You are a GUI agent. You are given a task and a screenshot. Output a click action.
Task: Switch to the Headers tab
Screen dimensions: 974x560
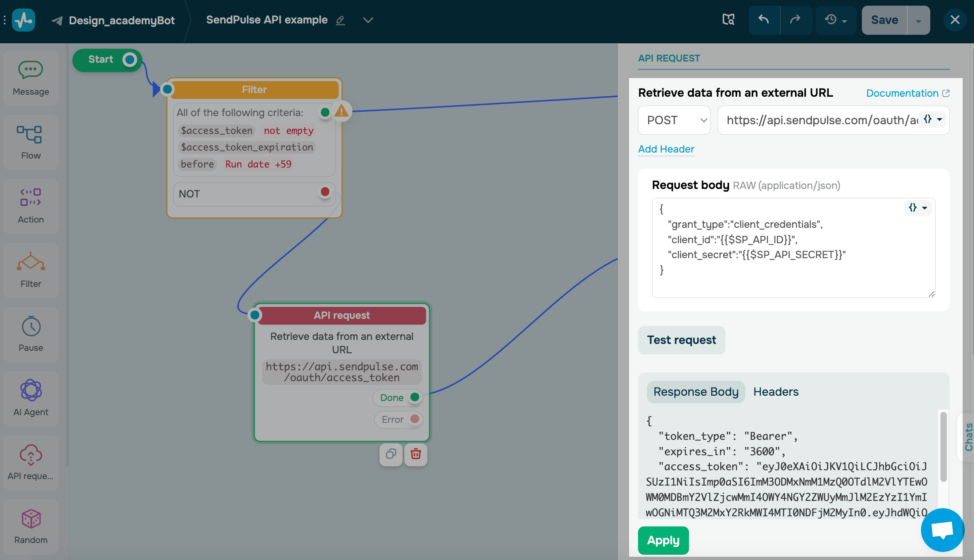[x=776, y=392]
